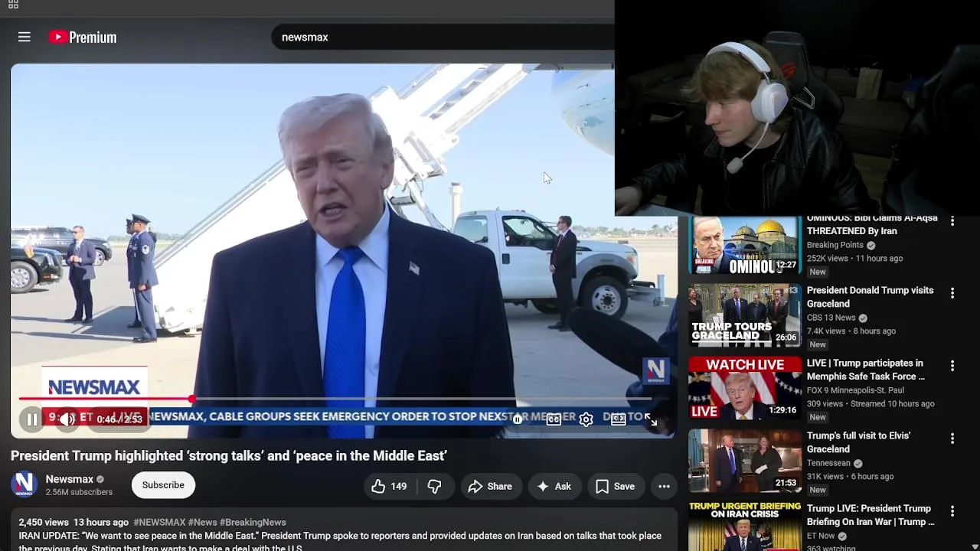The image size is (980, 551).
Task: Open LIVE Trump participates in Memphis title
Action: click(865, 370)
